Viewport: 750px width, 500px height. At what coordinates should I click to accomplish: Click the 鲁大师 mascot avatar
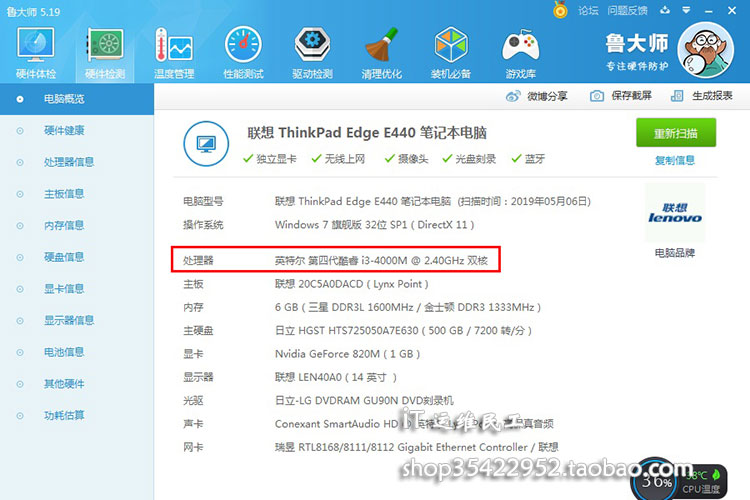point(706,50)
